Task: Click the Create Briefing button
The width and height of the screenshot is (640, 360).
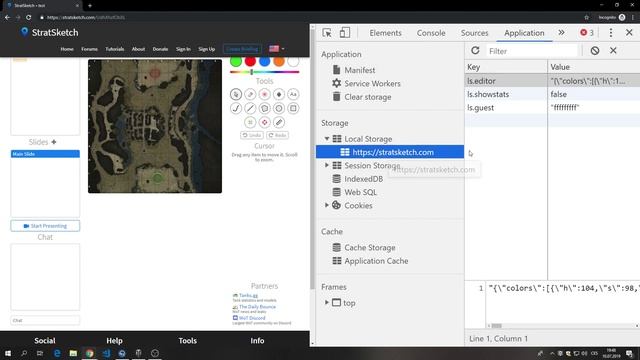Action: tap(242, 49)
